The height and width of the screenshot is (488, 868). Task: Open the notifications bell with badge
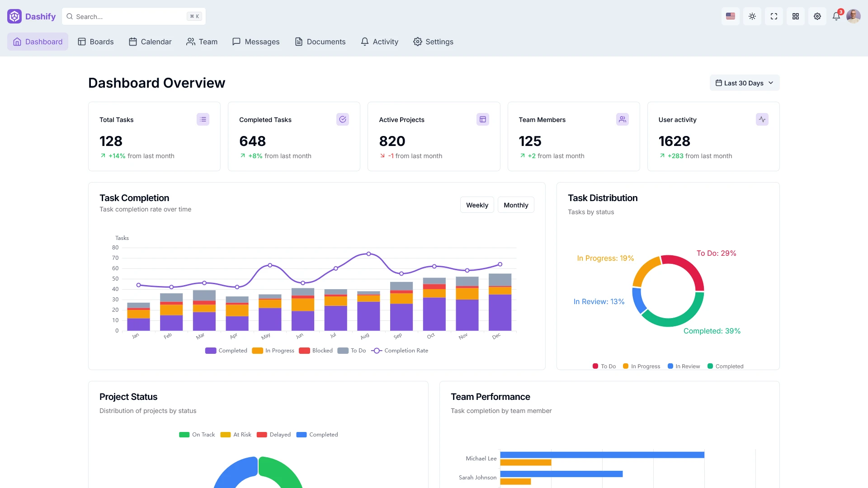coord(837,16)
